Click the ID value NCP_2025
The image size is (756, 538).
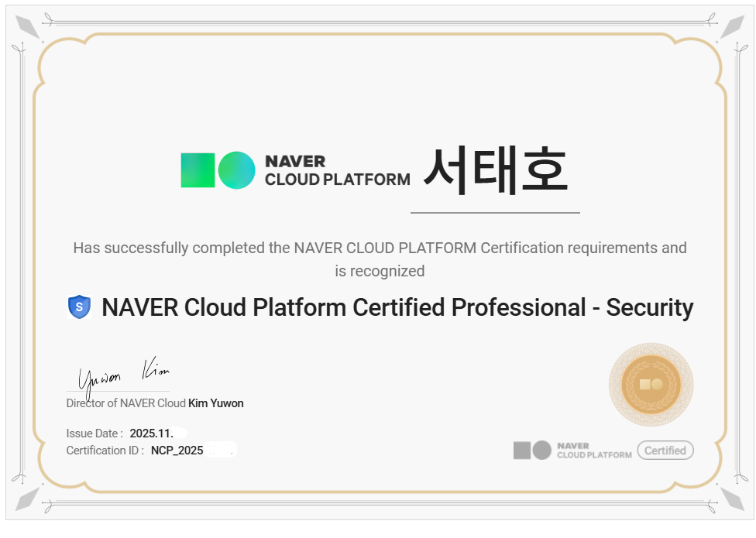[177, 451]
